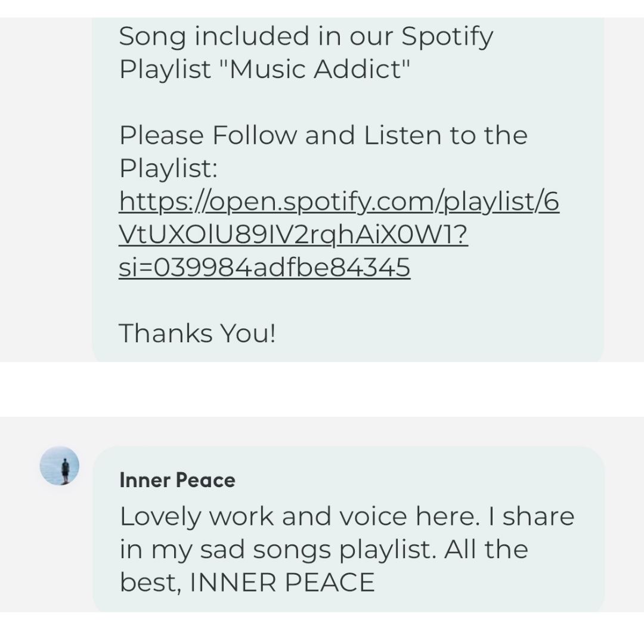Tap the "Please Follow and Listen to the" line
Screen dimensions: 644x644
[x=323, y=135]
